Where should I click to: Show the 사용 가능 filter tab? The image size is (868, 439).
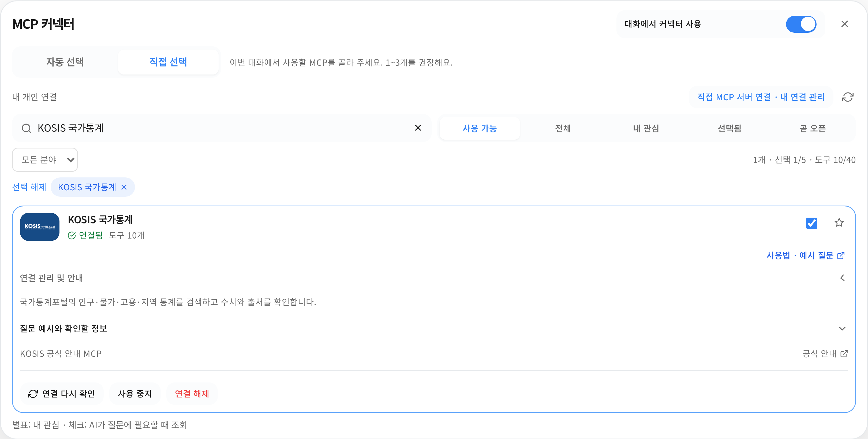(x=480, y=128)
